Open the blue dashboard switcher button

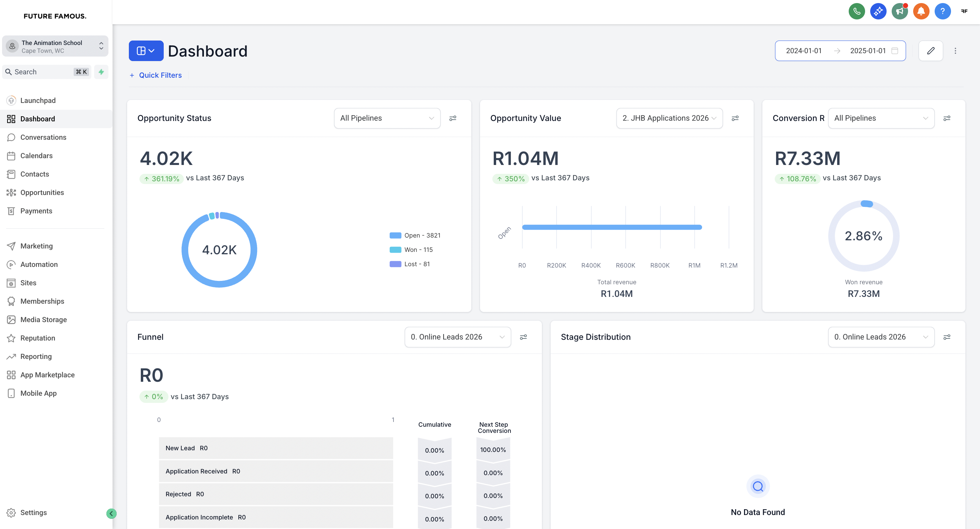[x=146, y=50]
